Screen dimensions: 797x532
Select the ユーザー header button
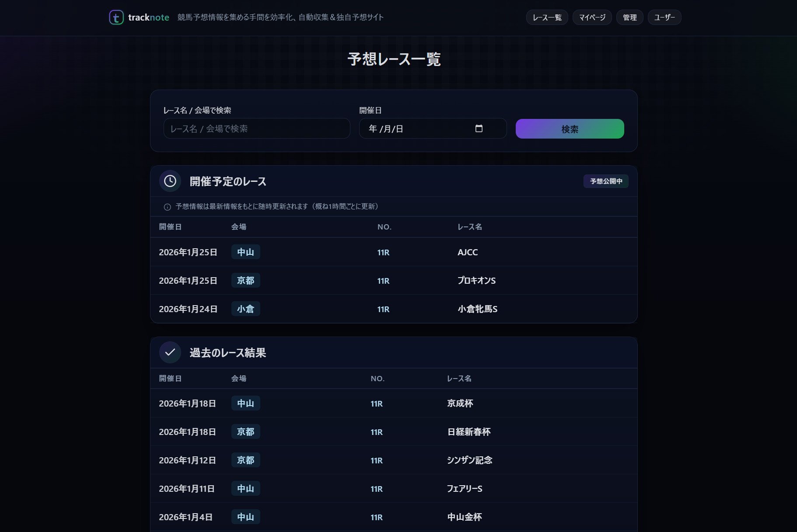[x=664, y=17]
